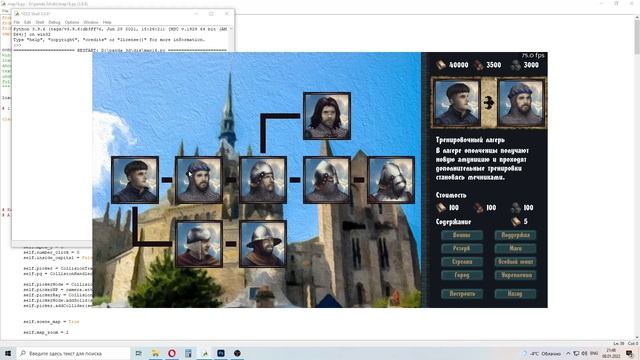The height and width of the screenshot is (360, 640).
Task: Open Task View from the taskbar
Action: pos(139,353)
